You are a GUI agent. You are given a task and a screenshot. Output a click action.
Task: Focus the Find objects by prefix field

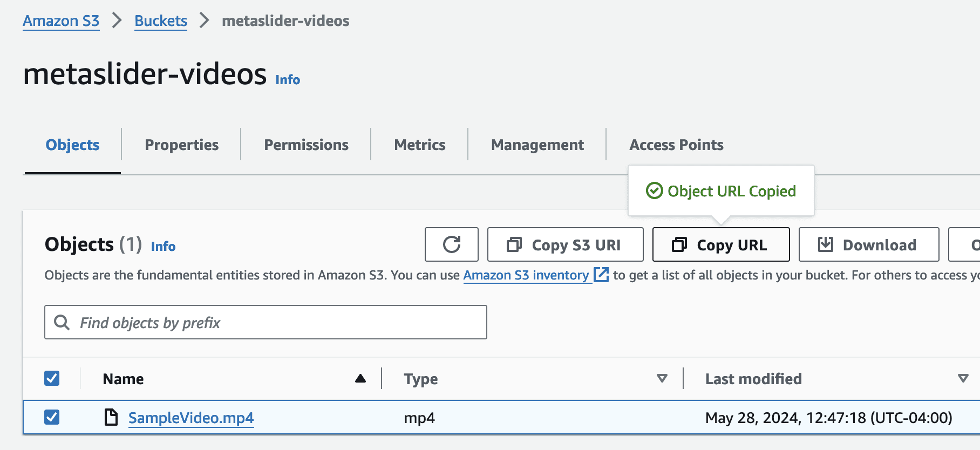(x=281, y=322)
